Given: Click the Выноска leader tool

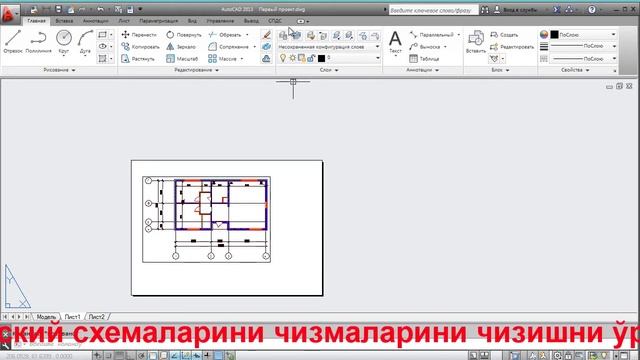Looking at the screenshot, I should 425,47.
